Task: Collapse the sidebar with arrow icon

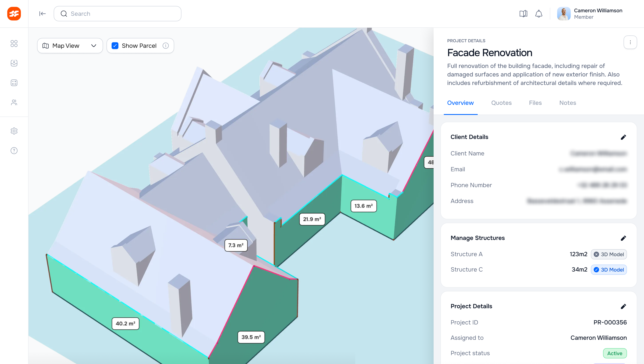Action: click(42, 14)
